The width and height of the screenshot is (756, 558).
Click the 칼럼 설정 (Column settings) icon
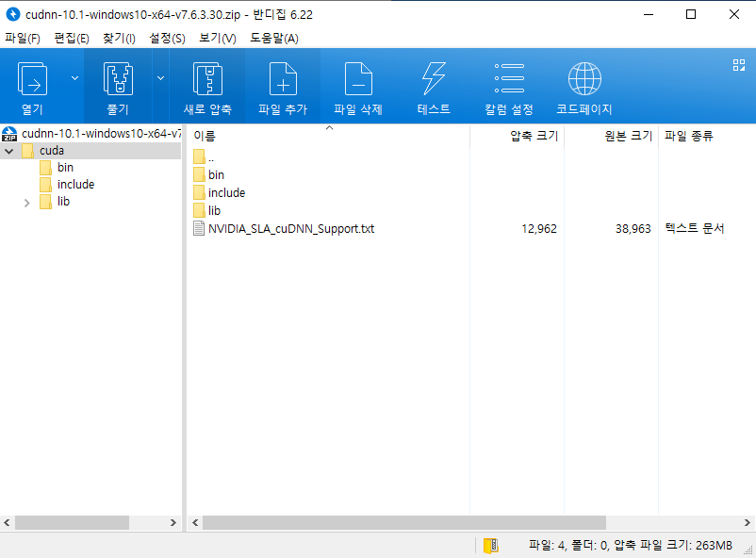(x=509, y=78)
